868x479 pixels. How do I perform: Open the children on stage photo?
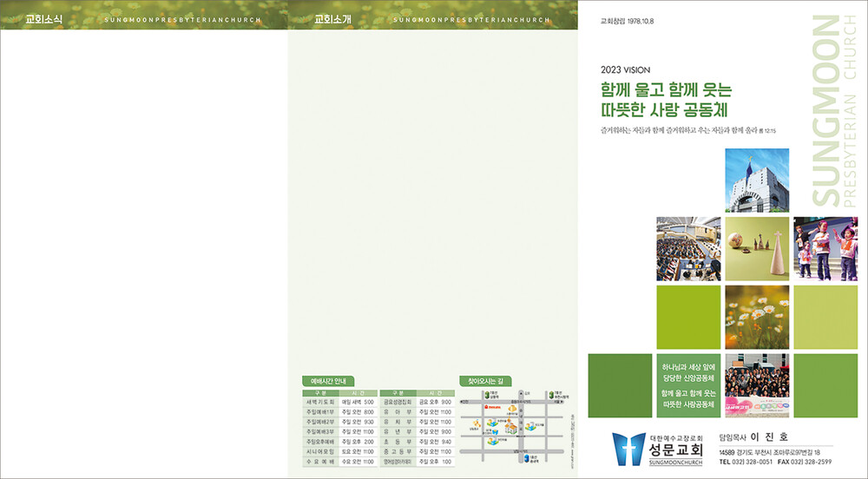point(825,248)
